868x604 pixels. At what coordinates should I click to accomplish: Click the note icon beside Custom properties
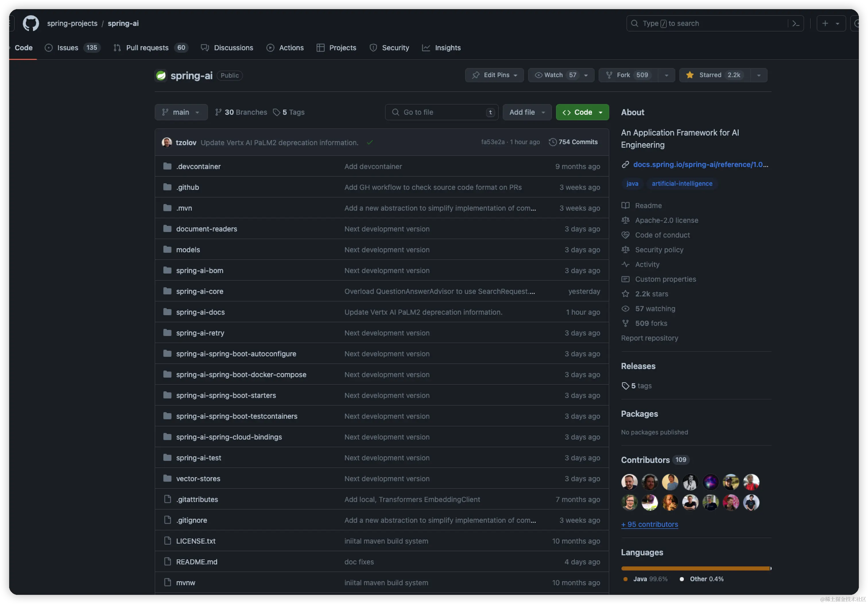click(625, 279)
